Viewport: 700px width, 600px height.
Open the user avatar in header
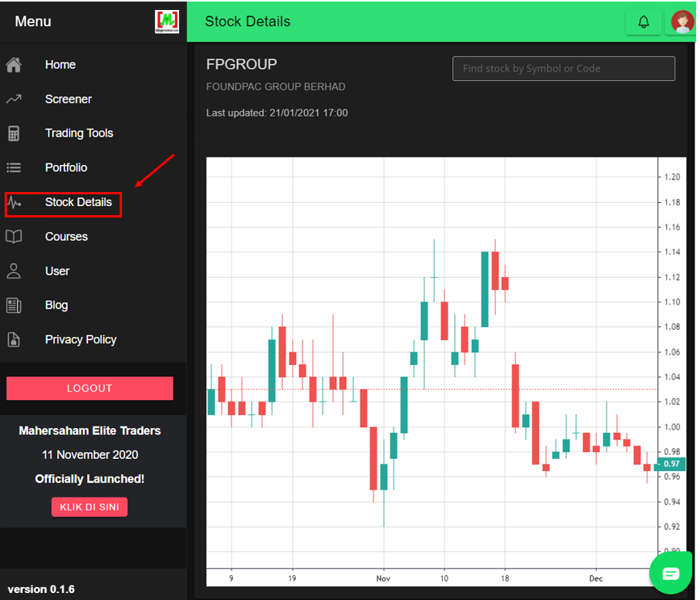point(682,22)
